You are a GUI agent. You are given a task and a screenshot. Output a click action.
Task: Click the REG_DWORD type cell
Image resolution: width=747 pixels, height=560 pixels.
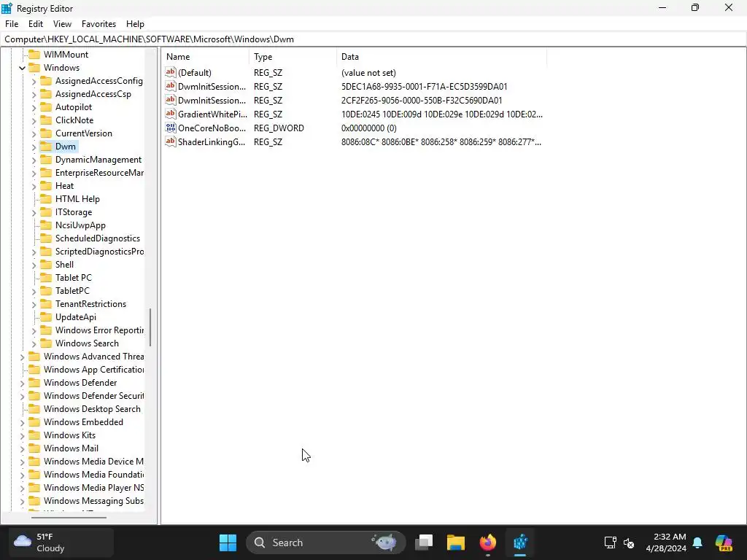(x=279, y=128)
